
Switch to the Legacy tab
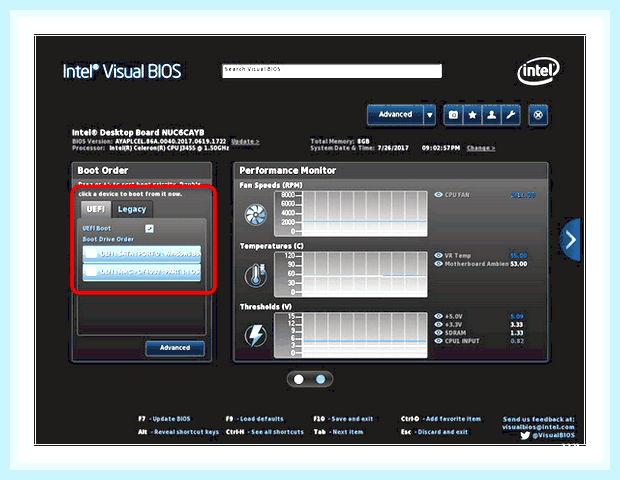click(x=132, y=209)
